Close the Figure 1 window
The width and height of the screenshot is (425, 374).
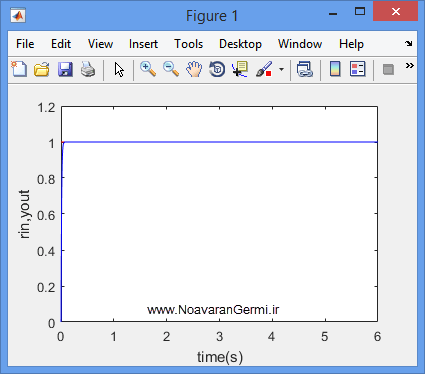pos(396,11)
